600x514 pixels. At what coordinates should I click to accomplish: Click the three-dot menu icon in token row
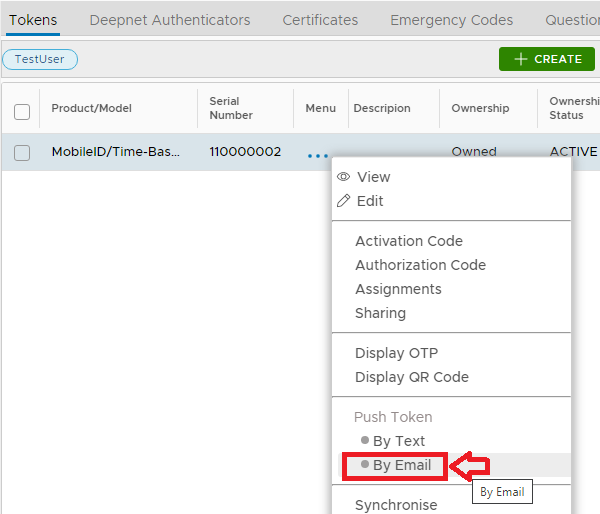pos(318,154)
